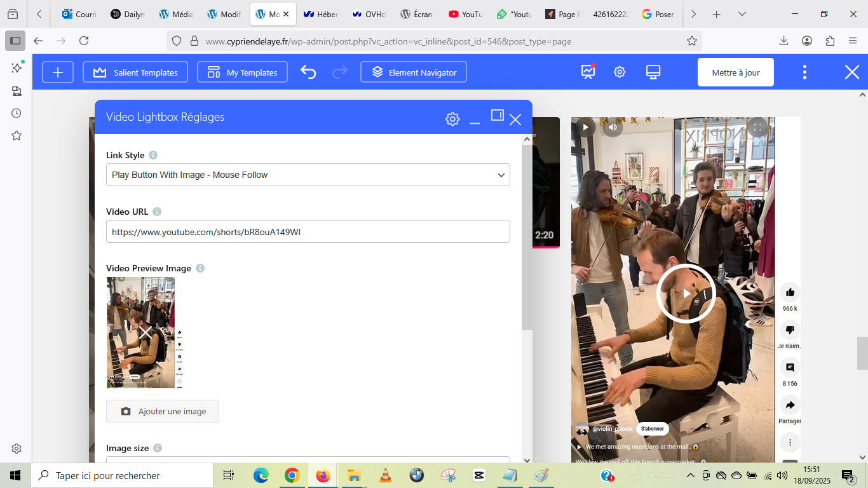Click the add element plus icon
This screenshot has height=488, width=868.
pos(58,72)
